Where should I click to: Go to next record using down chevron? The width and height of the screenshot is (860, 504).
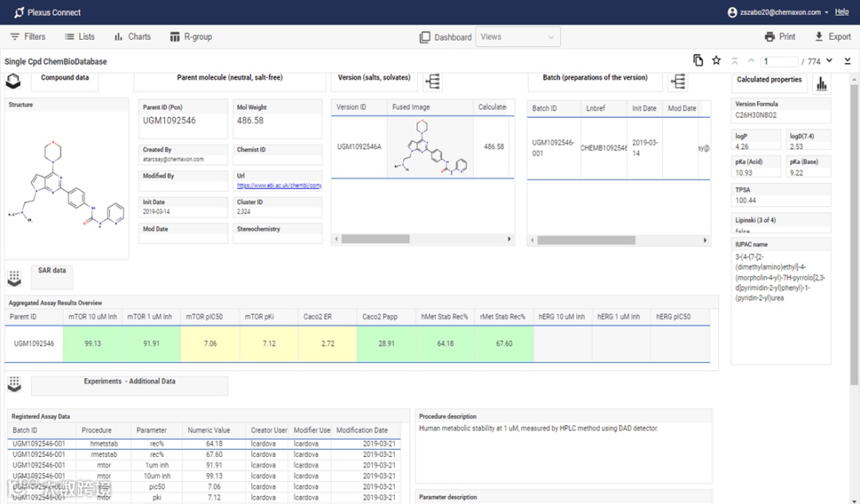point(829,61)
